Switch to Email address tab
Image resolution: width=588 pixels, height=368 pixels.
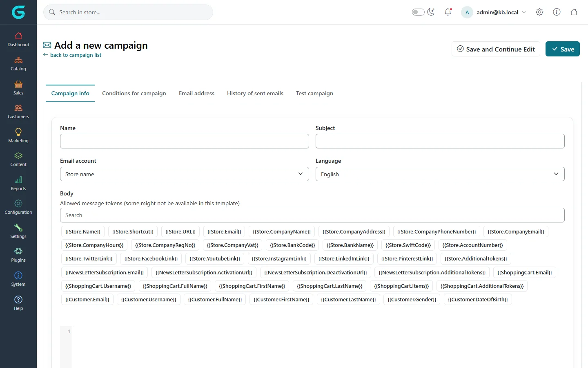[196, 93]
